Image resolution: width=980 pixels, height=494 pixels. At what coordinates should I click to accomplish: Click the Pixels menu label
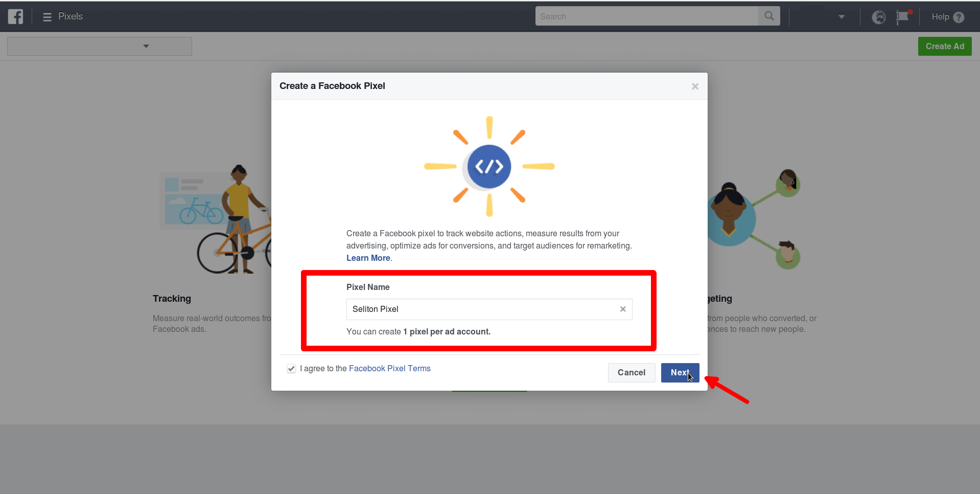(x=71, y=16)
